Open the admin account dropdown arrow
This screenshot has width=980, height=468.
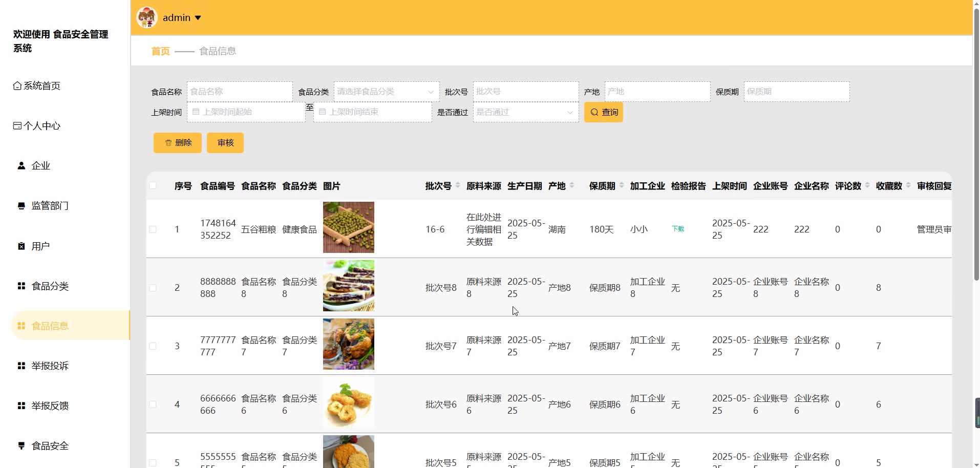click(x=198, y=18)
